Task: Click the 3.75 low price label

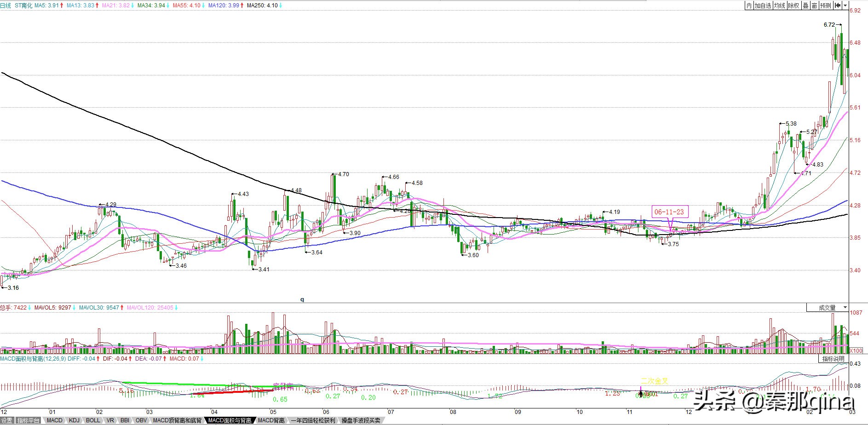Action: 673,244
